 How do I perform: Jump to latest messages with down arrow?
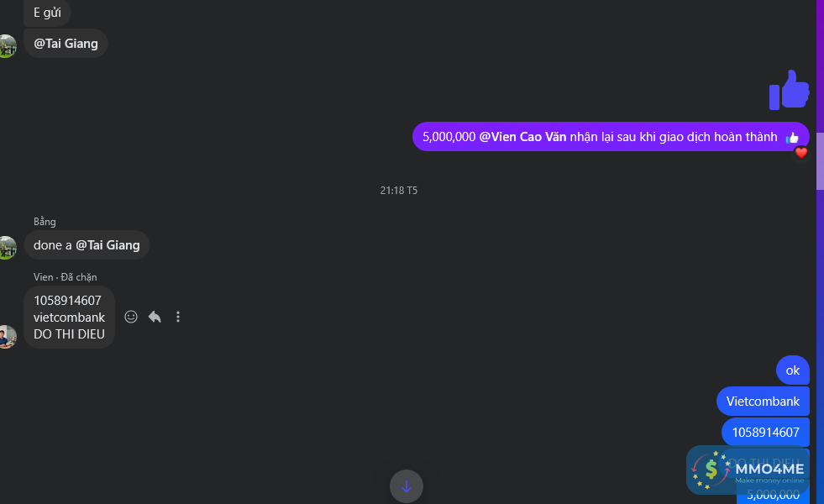point(407,486)
